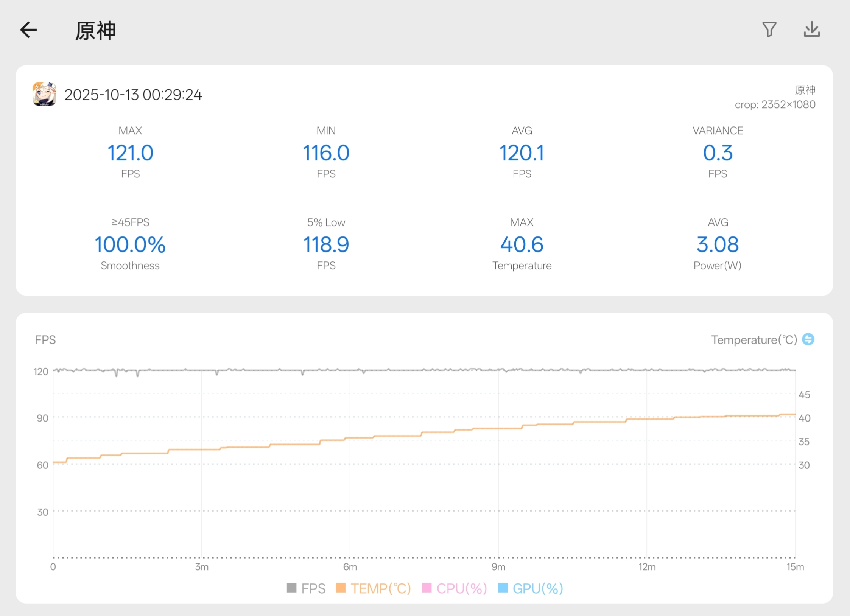Go back using the arrow icon

(29, 30)
